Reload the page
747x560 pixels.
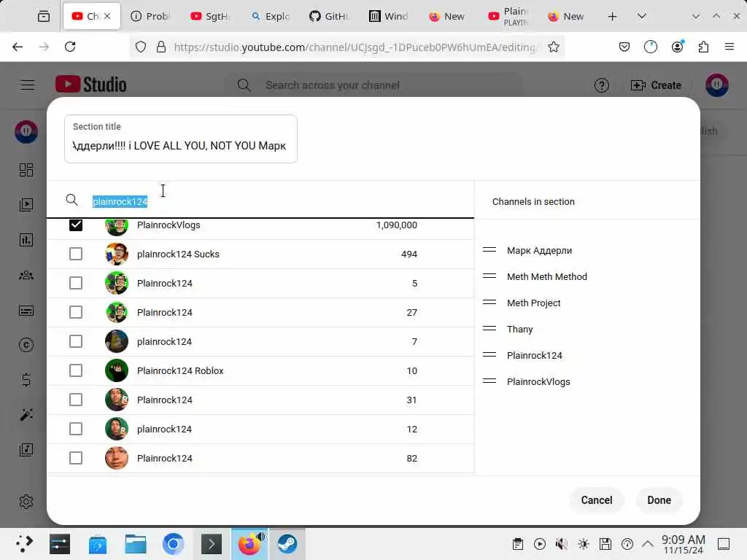(x=70, y=47)
